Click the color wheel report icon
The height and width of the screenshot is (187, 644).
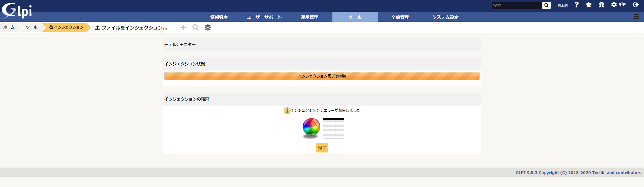[x=311, y=128]
